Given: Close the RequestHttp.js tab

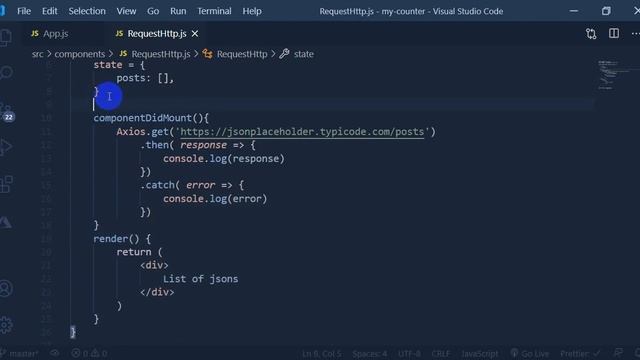Looking at the screenshot, I should pos(195,33).
